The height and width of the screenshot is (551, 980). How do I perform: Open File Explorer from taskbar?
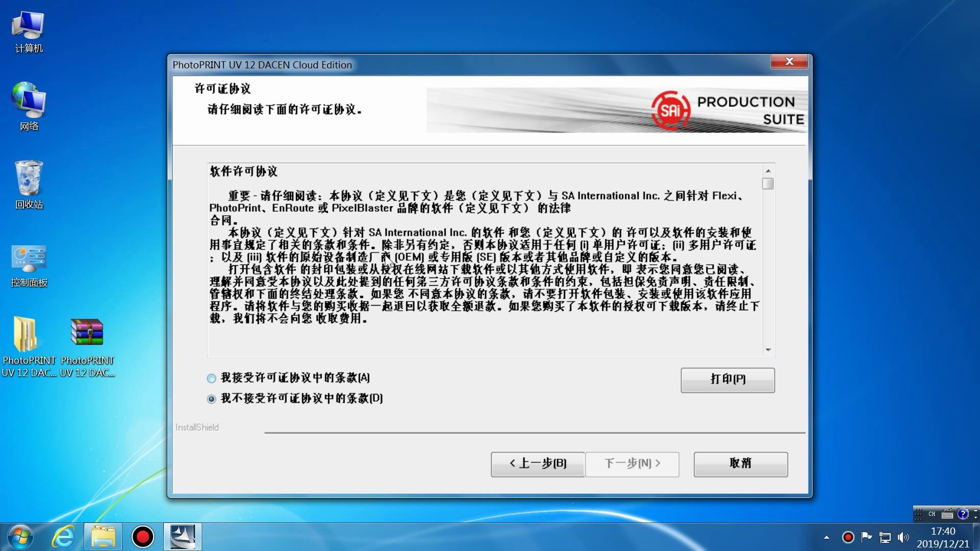click(103, 537)
